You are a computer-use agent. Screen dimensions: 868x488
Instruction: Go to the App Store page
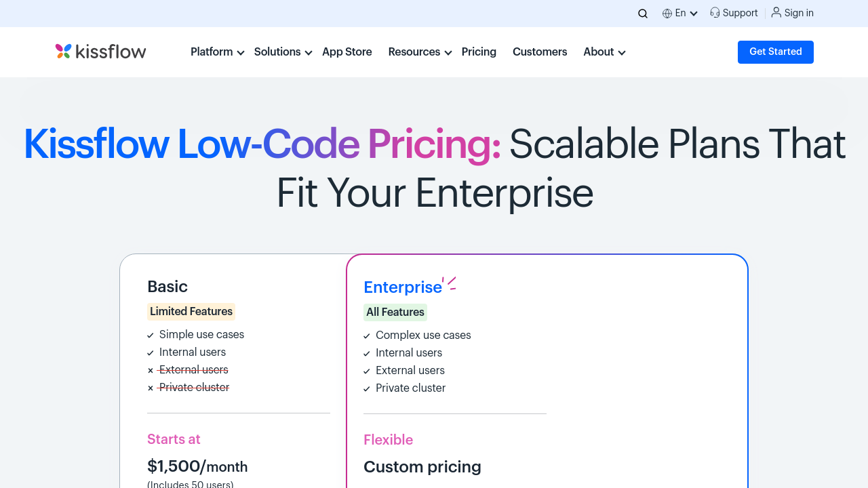click(x=347, y=52)
